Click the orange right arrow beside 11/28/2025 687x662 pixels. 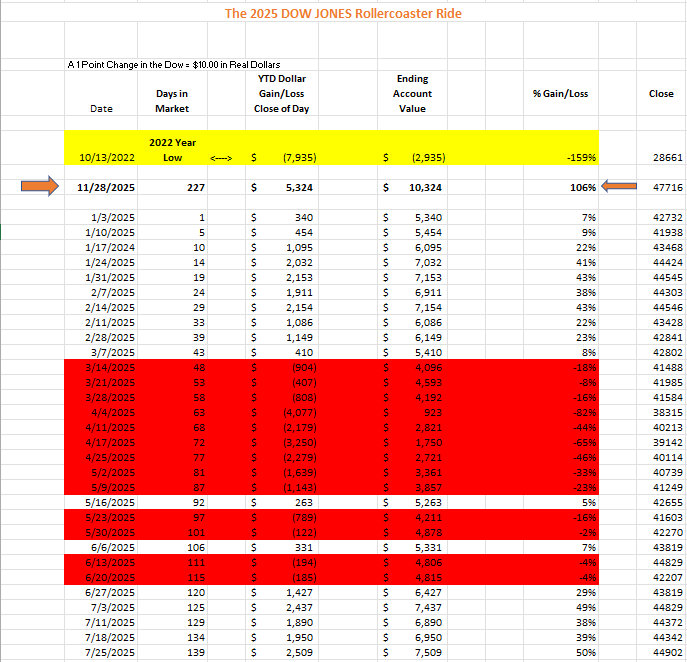click(32, 187)
